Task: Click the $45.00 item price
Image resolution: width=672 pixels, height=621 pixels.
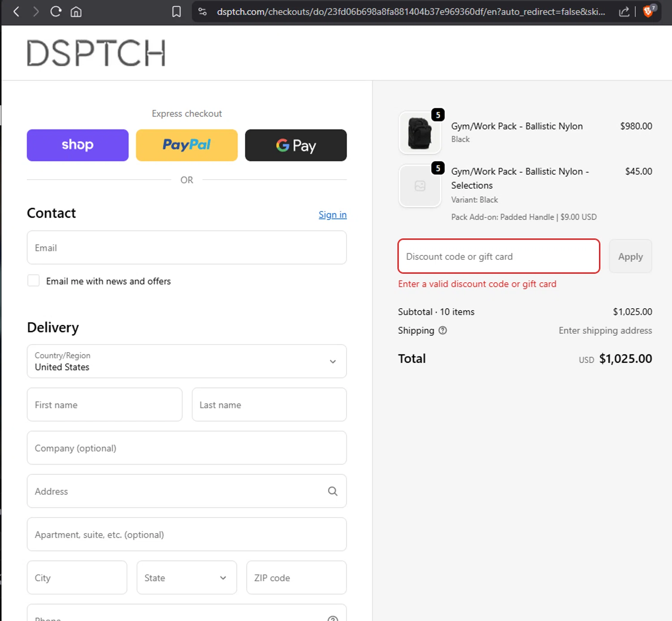Action: [x=639, y=171]
